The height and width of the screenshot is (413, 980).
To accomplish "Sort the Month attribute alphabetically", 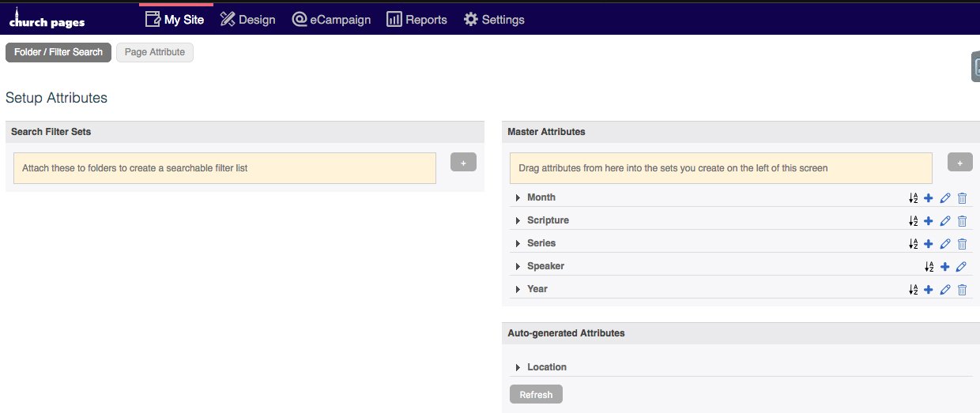I will click(914, 198).
